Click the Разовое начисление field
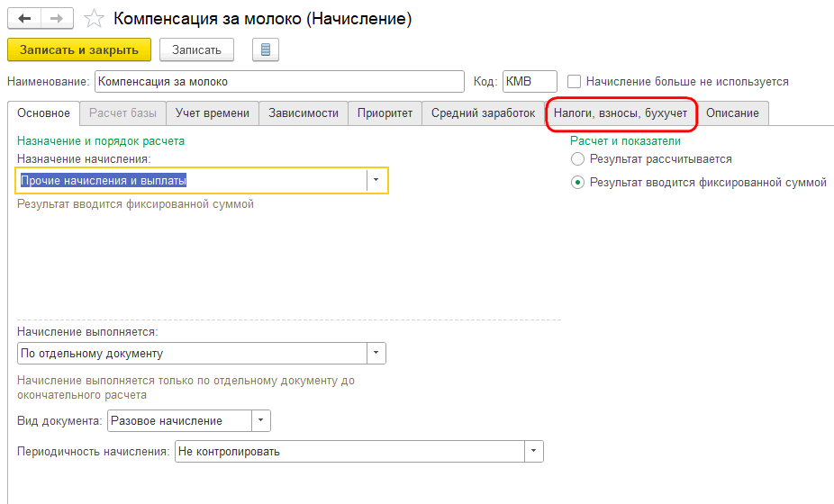834x504 pixels. point(180,420)
